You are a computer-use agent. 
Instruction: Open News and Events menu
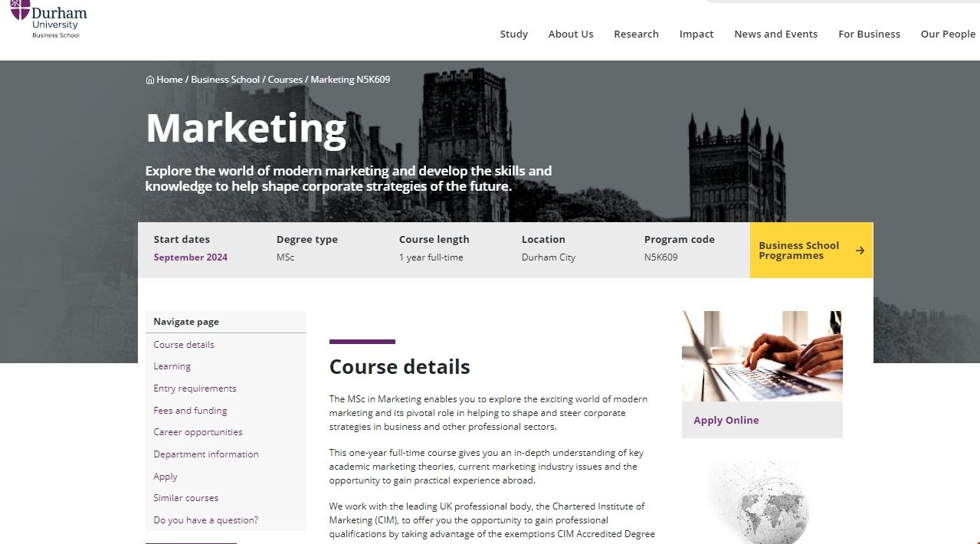(x=776, y=34)
